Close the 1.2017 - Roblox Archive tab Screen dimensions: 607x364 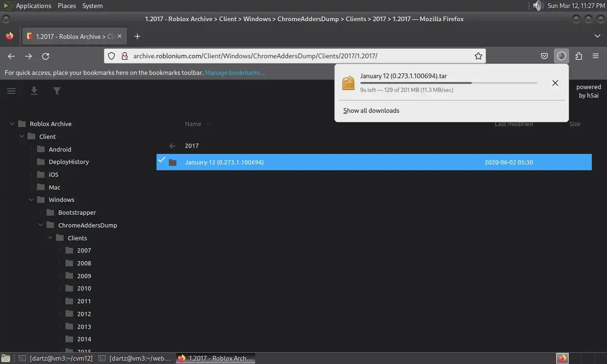click(x=120, y=36)
